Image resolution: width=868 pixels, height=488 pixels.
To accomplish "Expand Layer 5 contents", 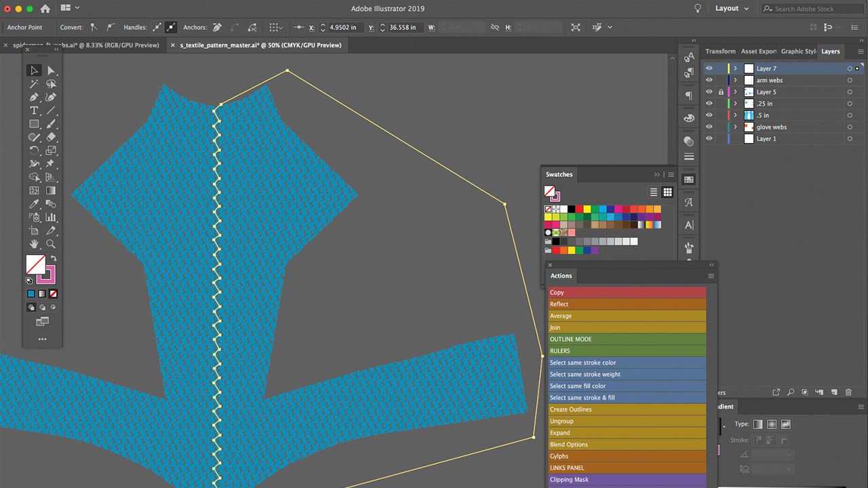I will (x=736, y=91).
